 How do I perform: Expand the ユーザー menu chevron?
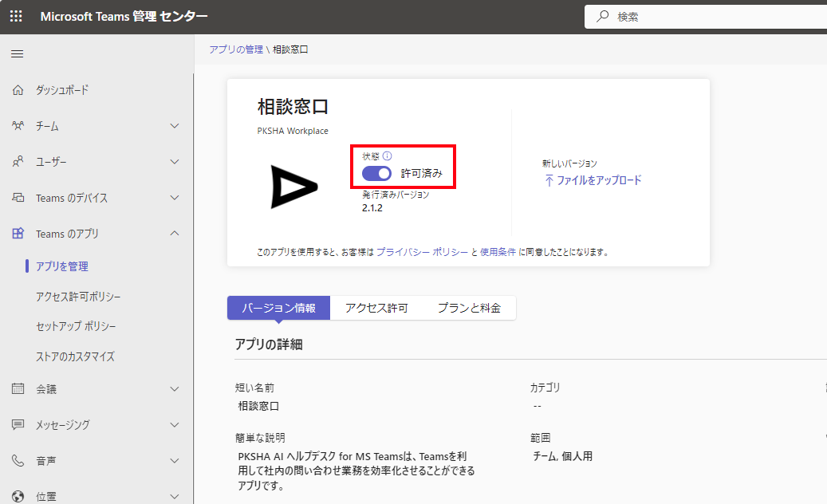click(x=175, y=162)
